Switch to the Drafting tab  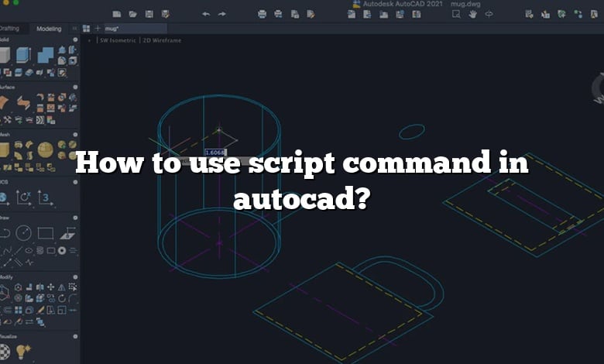9,29
